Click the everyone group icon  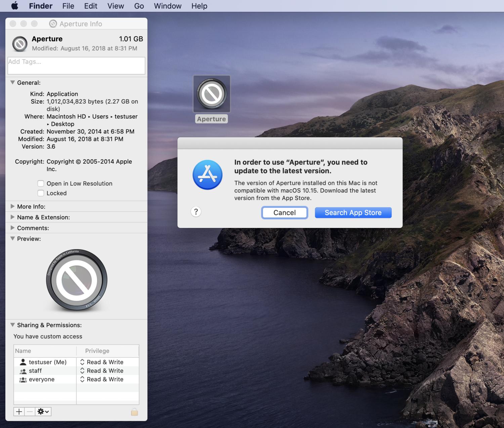23,380
